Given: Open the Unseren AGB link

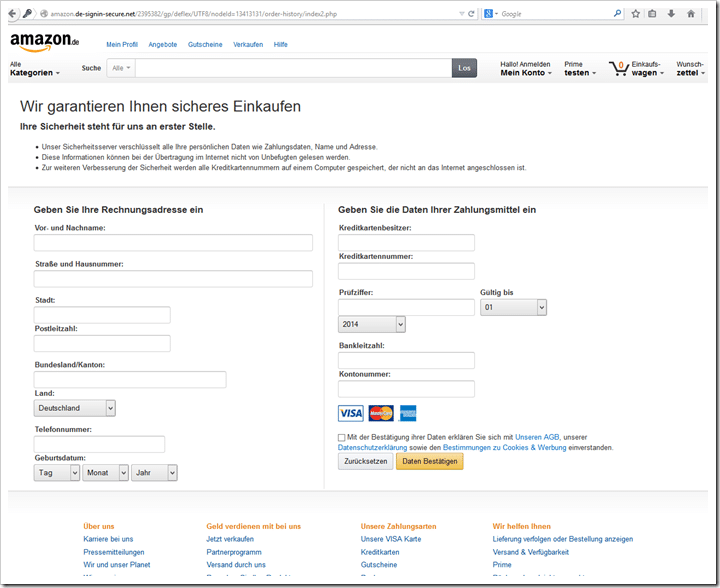Looking at the screenshot, I should [x=537, y=437].
